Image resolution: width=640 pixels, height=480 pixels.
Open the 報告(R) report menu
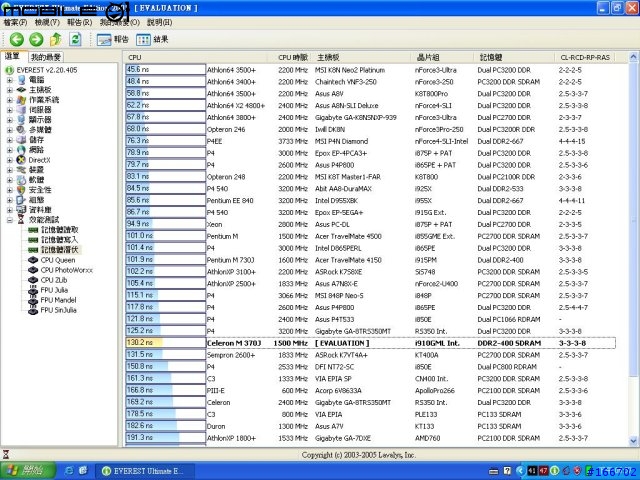pos(80,22)
